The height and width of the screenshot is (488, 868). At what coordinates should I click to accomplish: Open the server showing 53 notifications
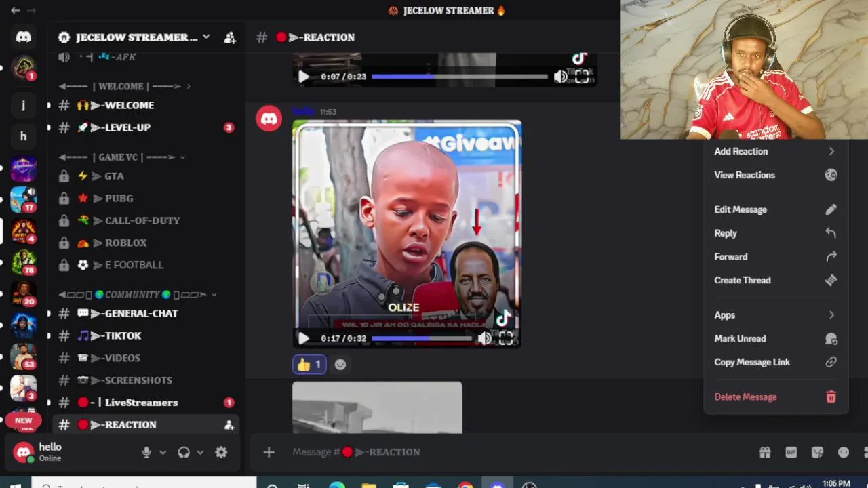[x=23, y=357]
